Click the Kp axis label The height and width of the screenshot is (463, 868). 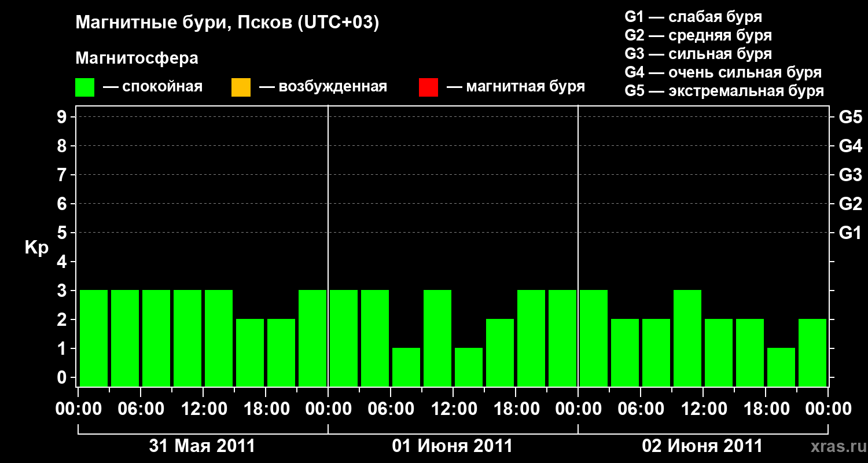(36, 248)
